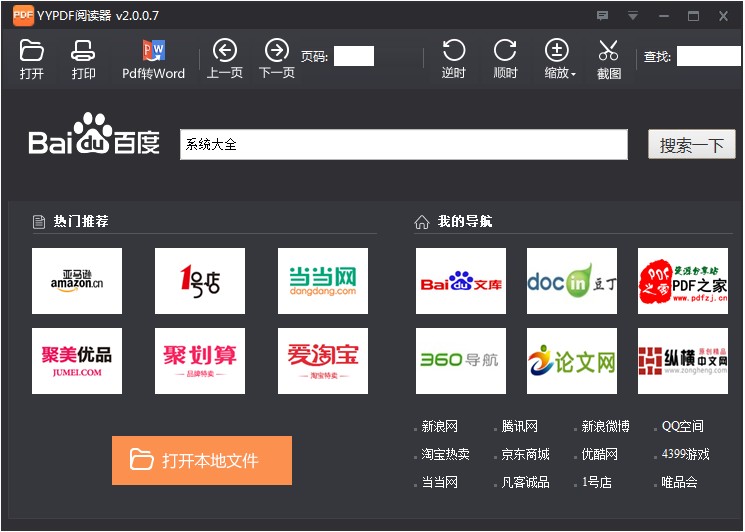This screenshot has height=532, width=745.
Task: Open the 爱淘宝 thumbnail
Action: pyautogui.click(x=323, y=361)
